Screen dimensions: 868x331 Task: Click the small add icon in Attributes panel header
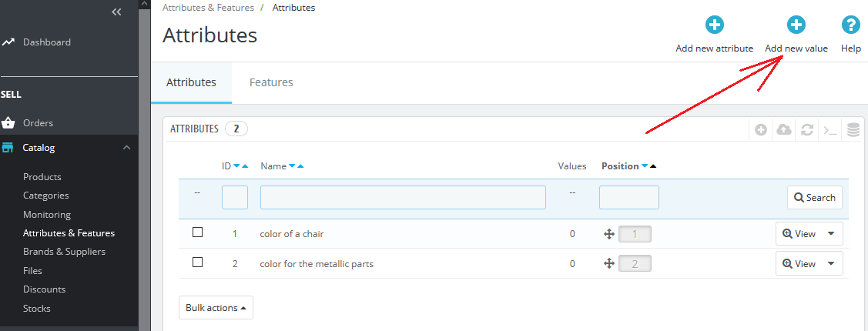coord(761,129)
